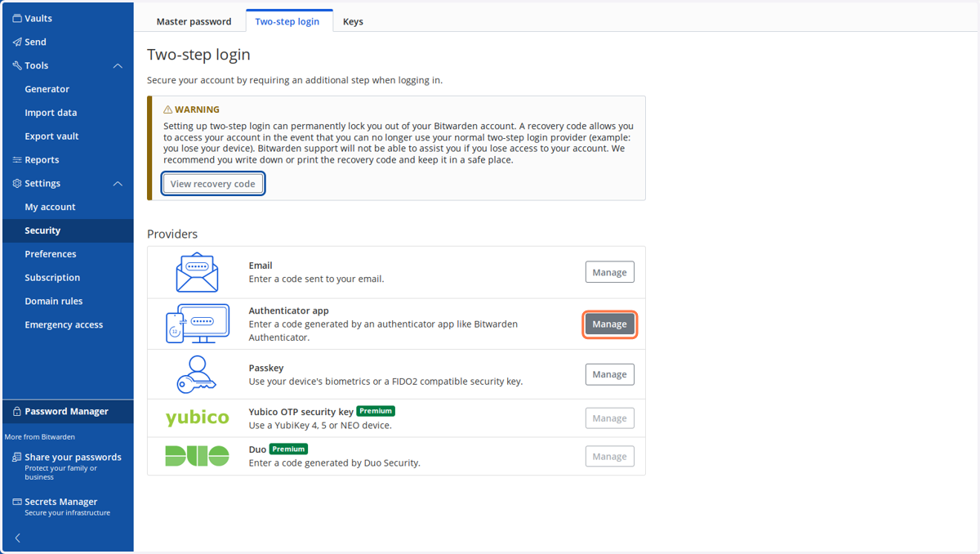Click the More from Bitwarden text

[x=41, y=437]
